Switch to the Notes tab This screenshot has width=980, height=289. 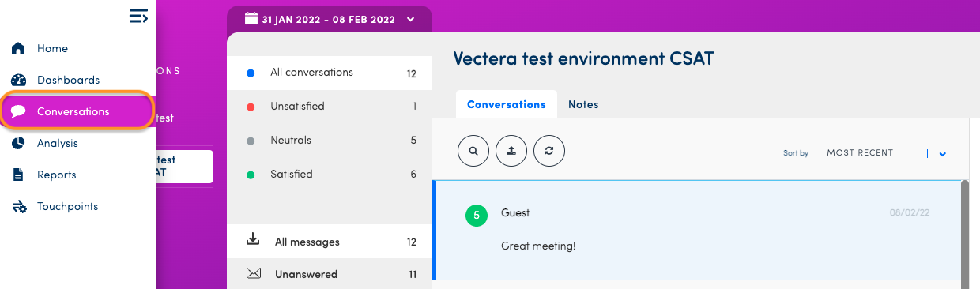tap(583, 104)
